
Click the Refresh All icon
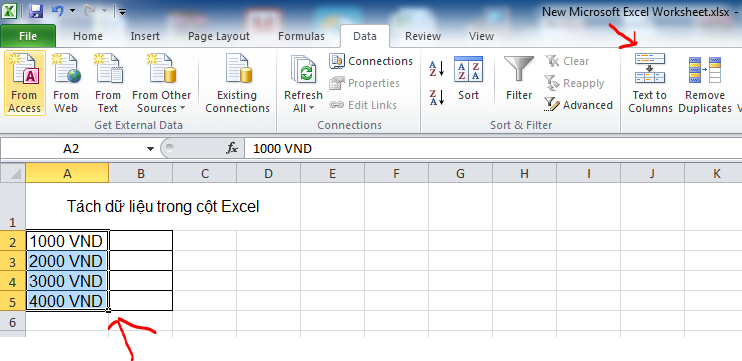tap(303, 71)
